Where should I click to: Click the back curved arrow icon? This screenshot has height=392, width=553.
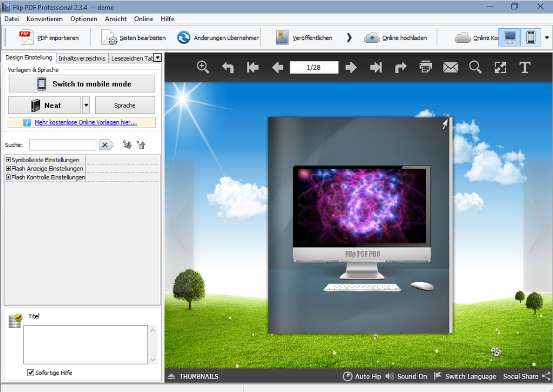(x=228, y=67)
